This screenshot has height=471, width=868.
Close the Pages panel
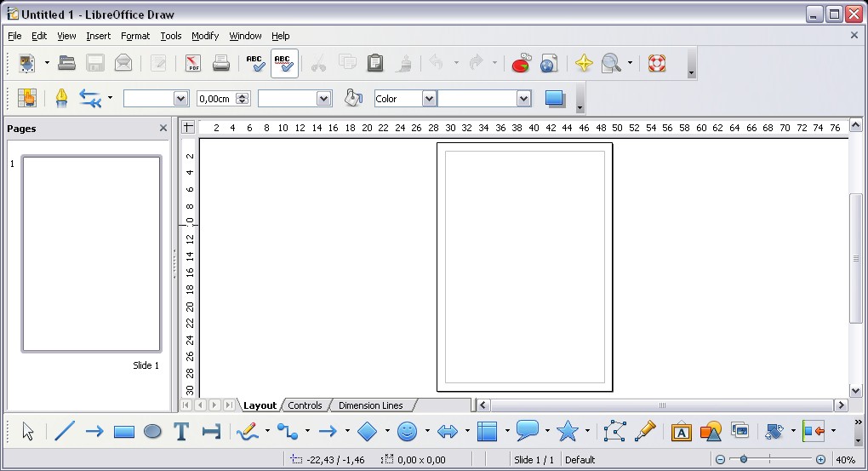[163, 128]
